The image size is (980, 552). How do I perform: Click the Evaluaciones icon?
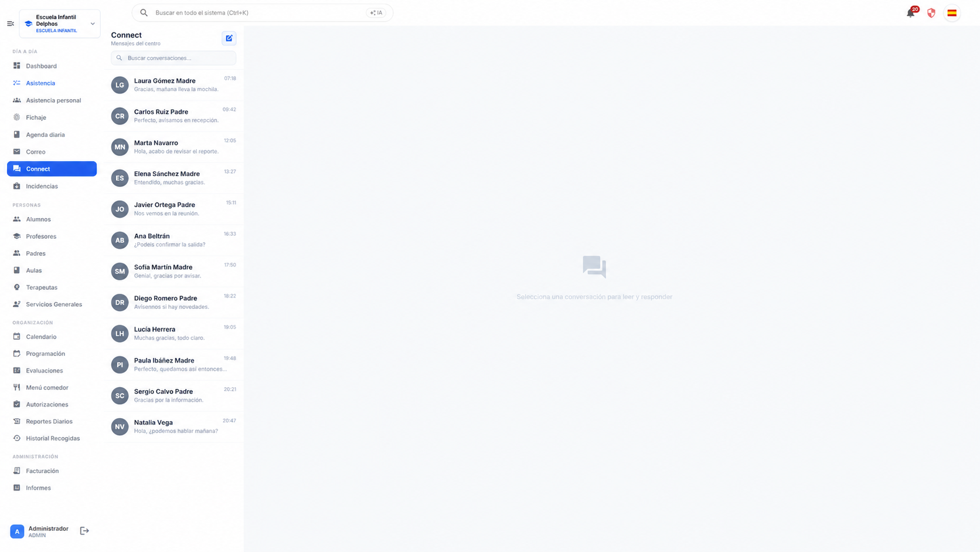tap(17, 371)
